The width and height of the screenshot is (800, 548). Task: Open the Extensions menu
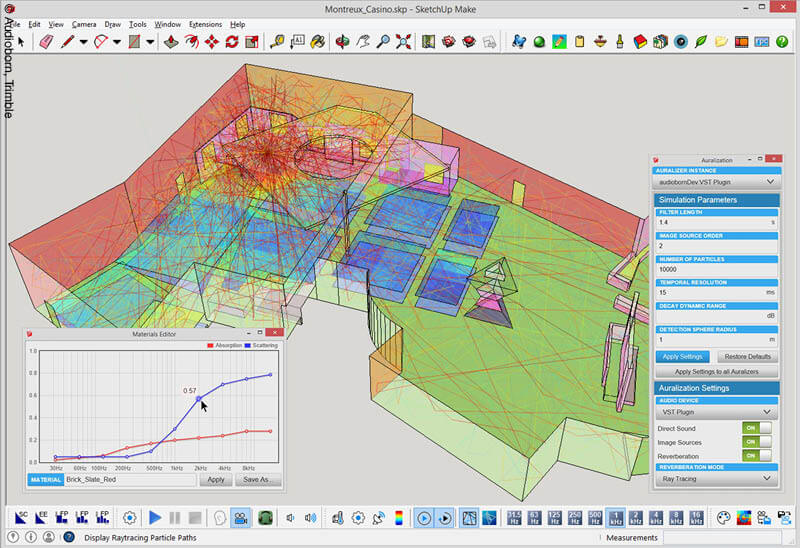(x=205, y=24)
